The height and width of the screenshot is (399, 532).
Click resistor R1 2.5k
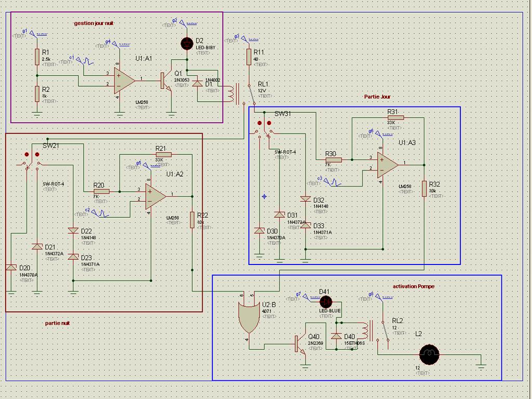click(37, 57)
